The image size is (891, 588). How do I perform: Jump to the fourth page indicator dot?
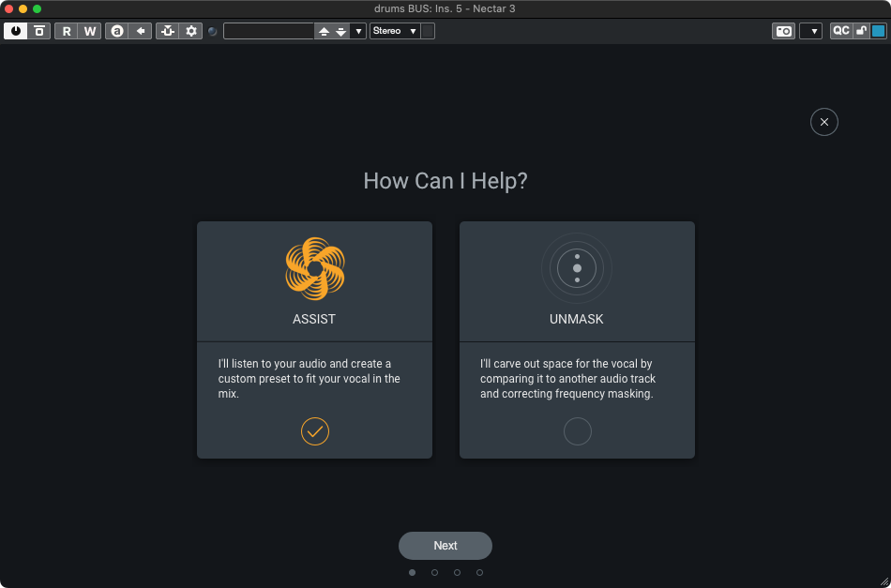pos(479,573)
